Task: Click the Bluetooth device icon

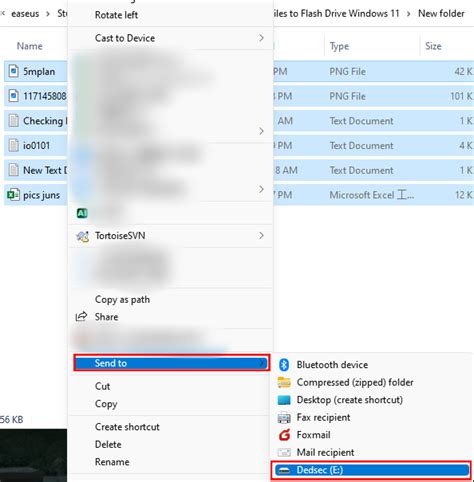Action: (284, 365)
